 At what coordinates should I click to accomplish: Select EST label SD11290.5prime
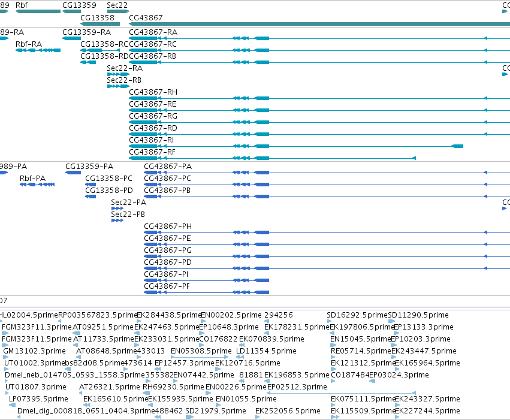[x=418, y=315]
